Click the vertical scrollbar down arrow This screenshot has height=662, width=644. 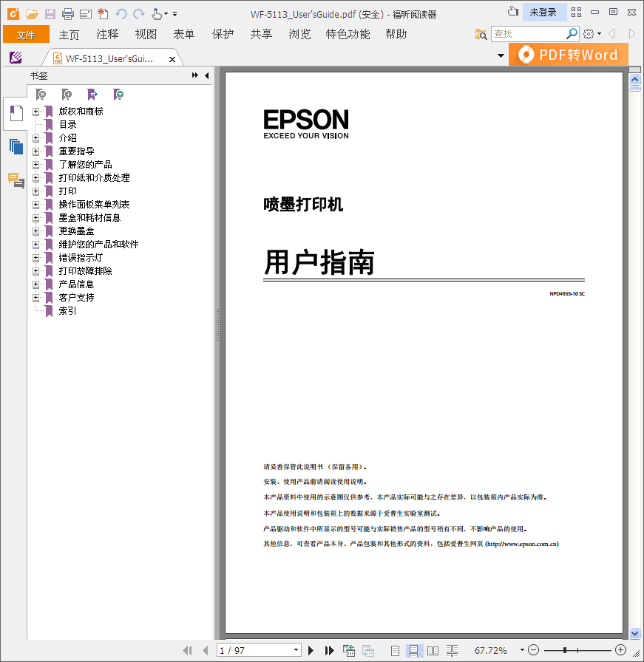[x=634, y=633]
